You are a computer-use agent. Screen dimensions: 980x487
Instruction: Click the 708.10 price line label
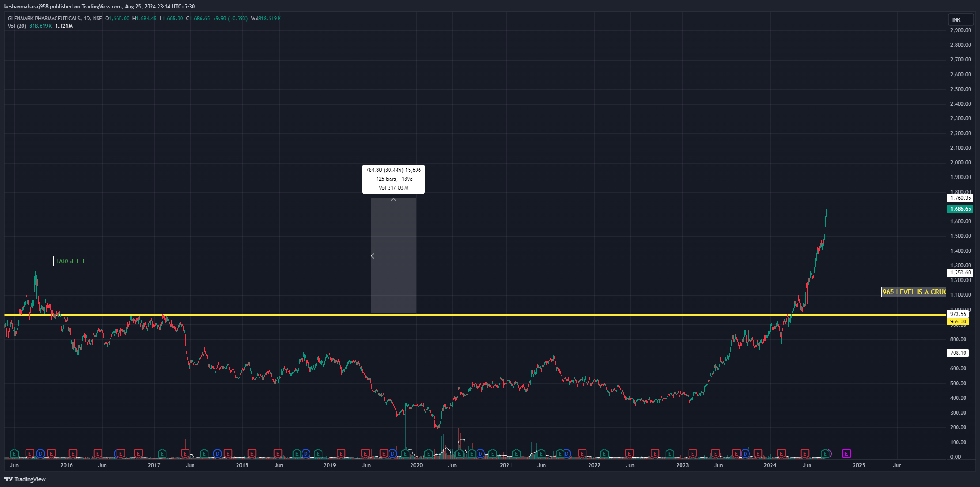point(958,353)
